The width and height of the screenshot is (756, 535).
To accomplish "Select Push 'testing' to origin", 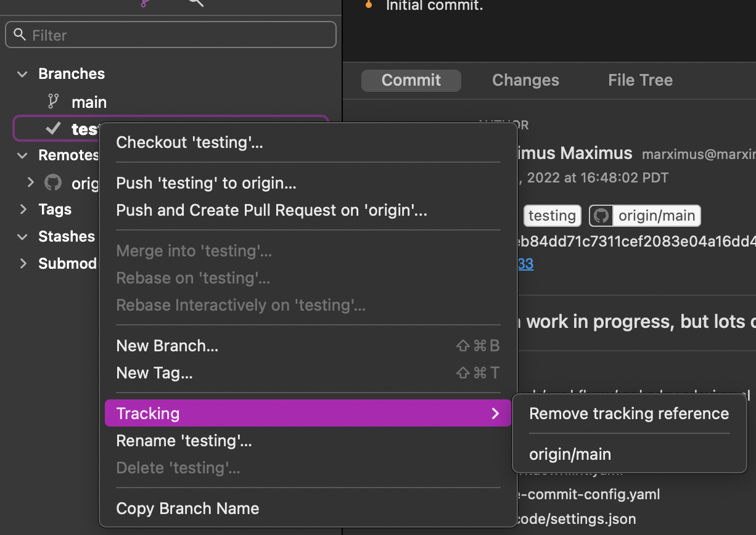I will [206, 182].
